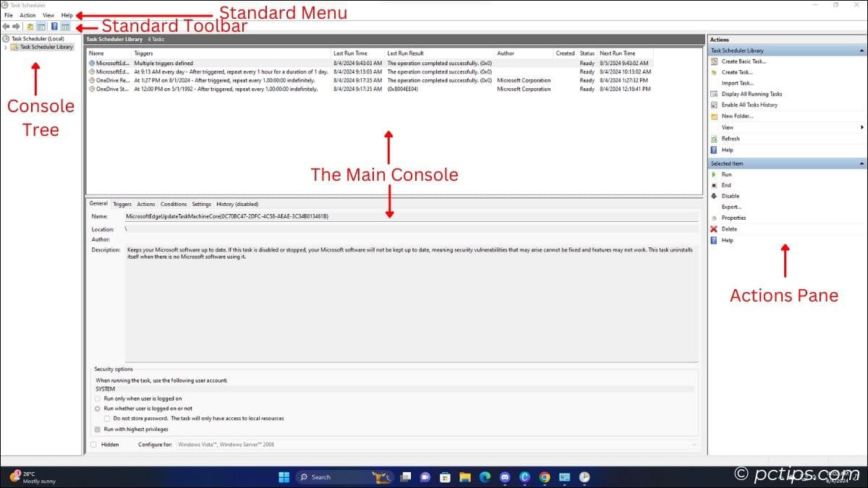868x488 pixels.
Task: Collapse the Task Scheduler Library actions section
Action: point(861,49)
